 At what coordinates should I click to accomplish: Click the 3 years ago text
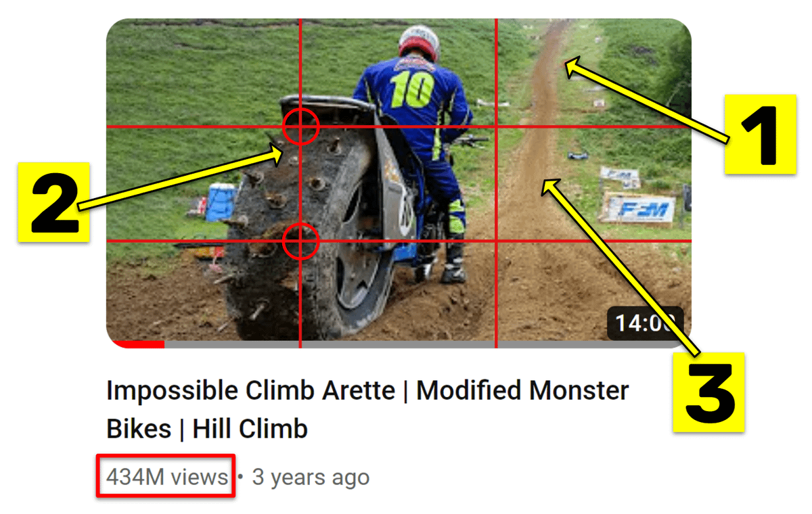(311, 477)
